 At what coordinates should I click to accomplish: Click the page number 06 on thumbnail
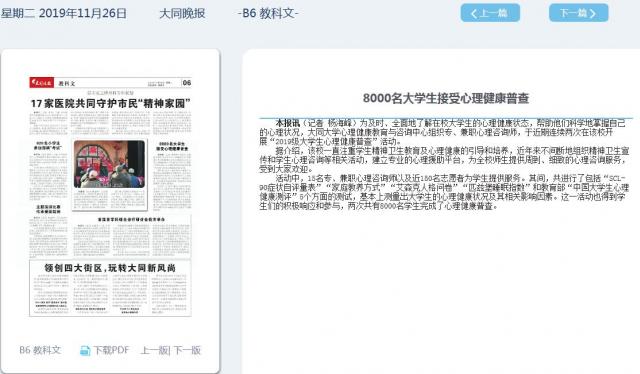pos(187,82)
